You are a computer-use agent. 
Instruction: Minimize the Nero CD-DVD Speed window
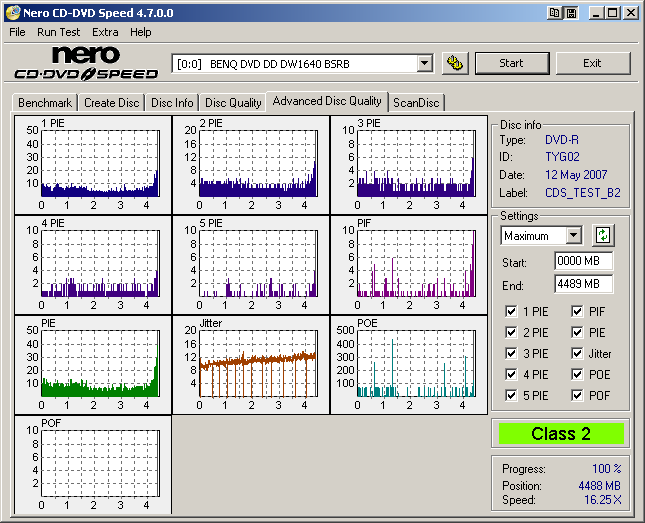tap(595, 13)
